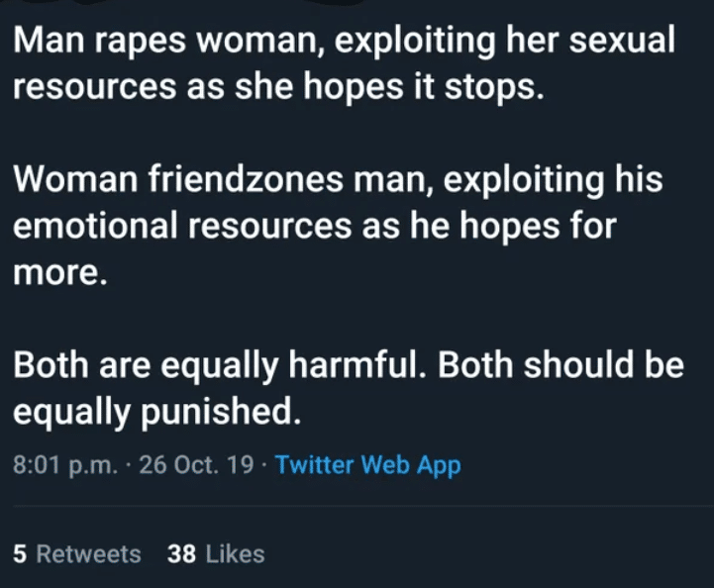Image resolution: width=714 pixels, height=588 pixels.
Task: Click the tweet's first paragraph text
Action: click(x=344, y=62)
